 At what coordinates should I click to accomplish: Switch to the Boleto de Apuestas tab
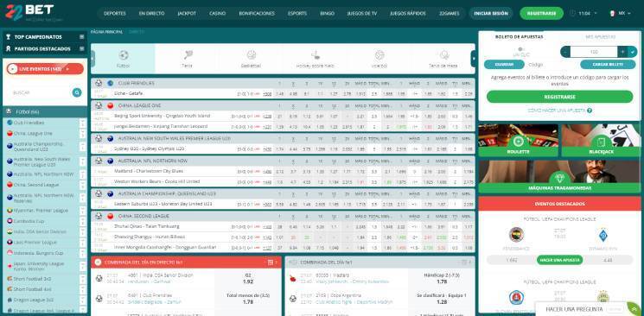(x=519, y=37)
